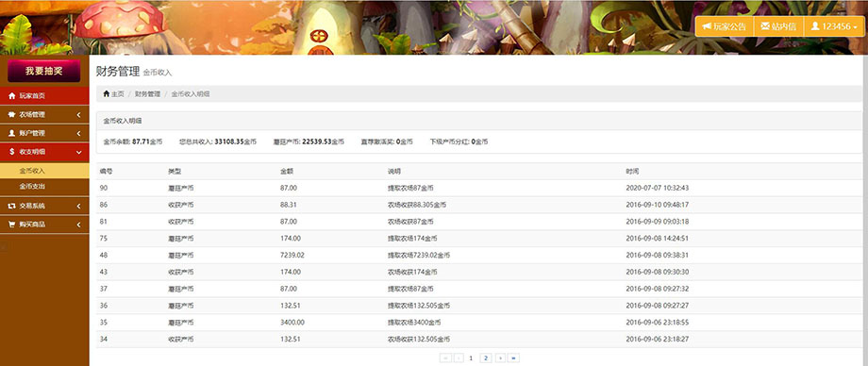Click the 财务管理 breadcrumb link

click(147, 94)
